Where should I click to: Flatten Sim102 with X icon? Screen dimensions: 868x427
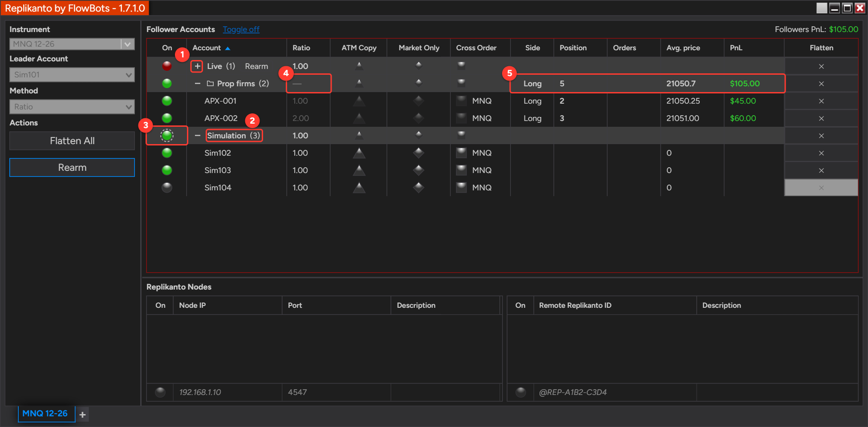(821, 153)
